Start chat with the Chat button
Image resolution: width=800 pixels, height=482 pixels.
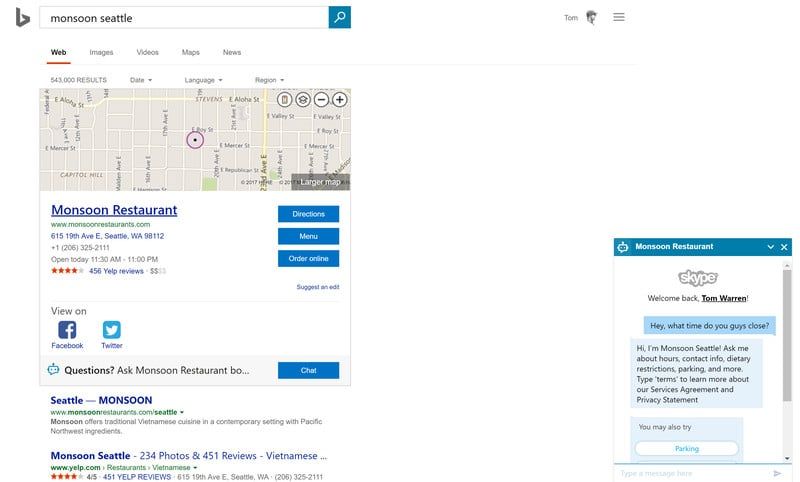point(308,370)
